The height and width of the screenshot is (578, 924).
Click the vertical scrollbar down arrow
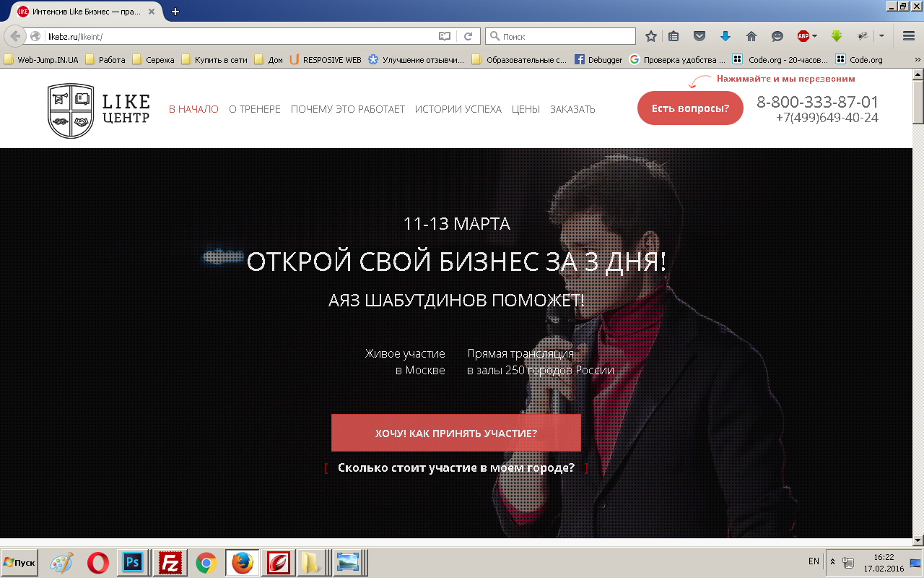(x=918, y=540)
